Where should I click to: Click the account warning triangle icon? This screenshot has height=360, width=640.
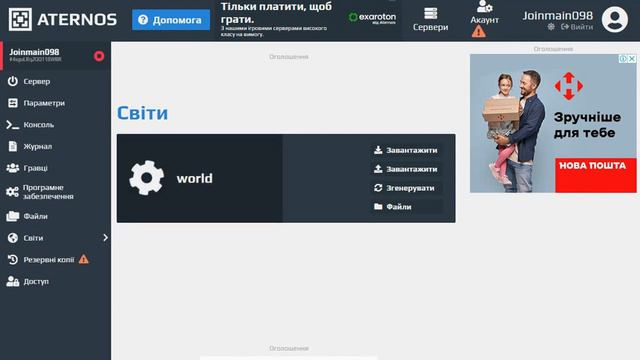pos(479,31)
